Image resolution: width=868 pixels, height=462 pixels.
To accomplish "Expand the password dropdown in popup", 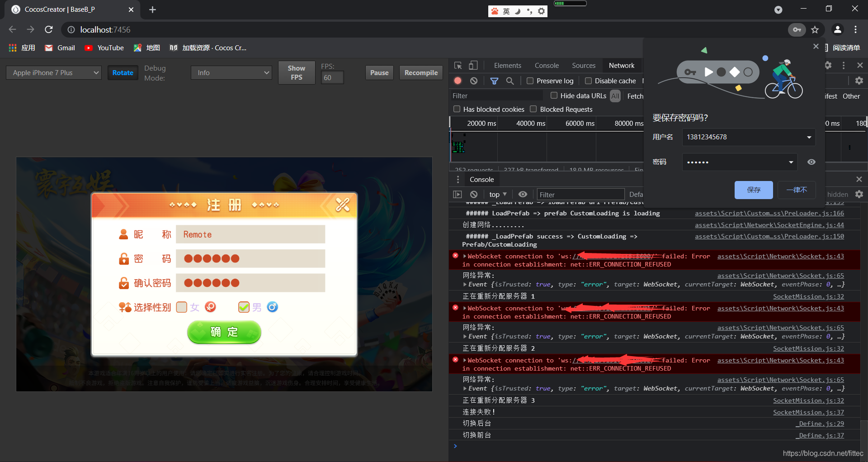I will 791,162.
